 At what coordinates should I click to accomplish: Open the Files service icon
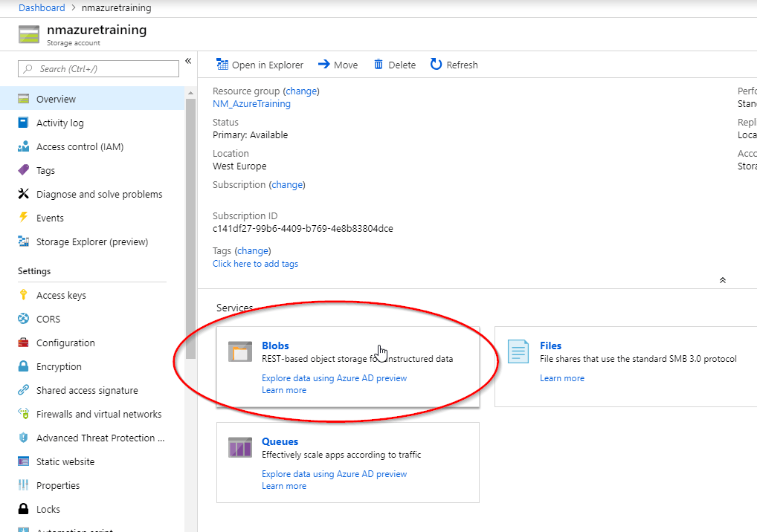pos(518,352)
